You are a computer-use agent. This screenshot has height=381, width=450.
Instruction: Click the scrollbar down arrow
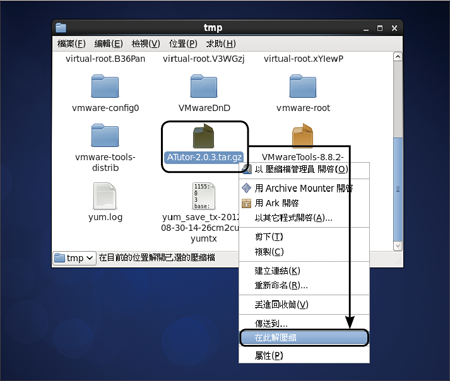click(397, 246)
